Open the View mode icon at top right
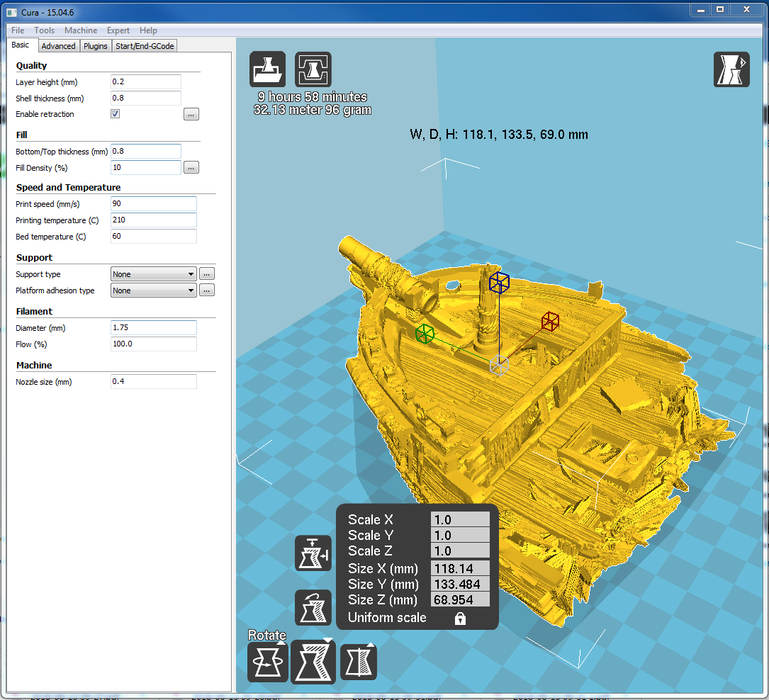 pyautogui.click(x=731, y=69)
